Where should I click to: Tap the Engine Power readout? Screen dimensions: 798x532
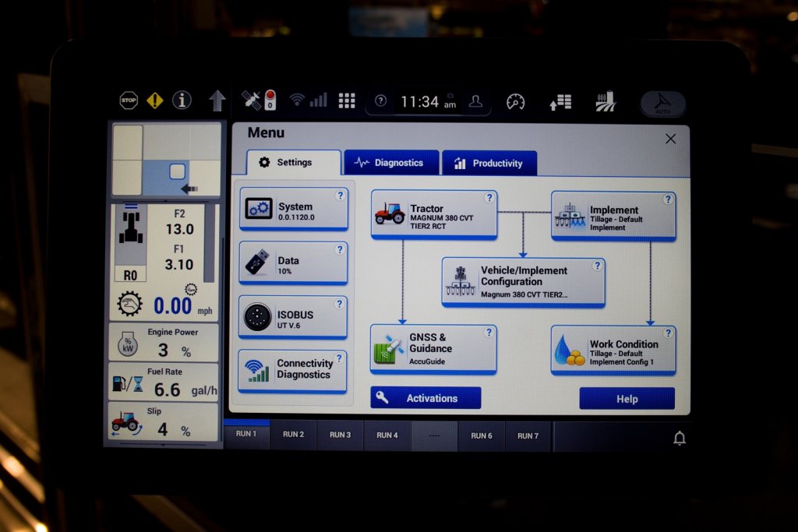tap(164, 343)
